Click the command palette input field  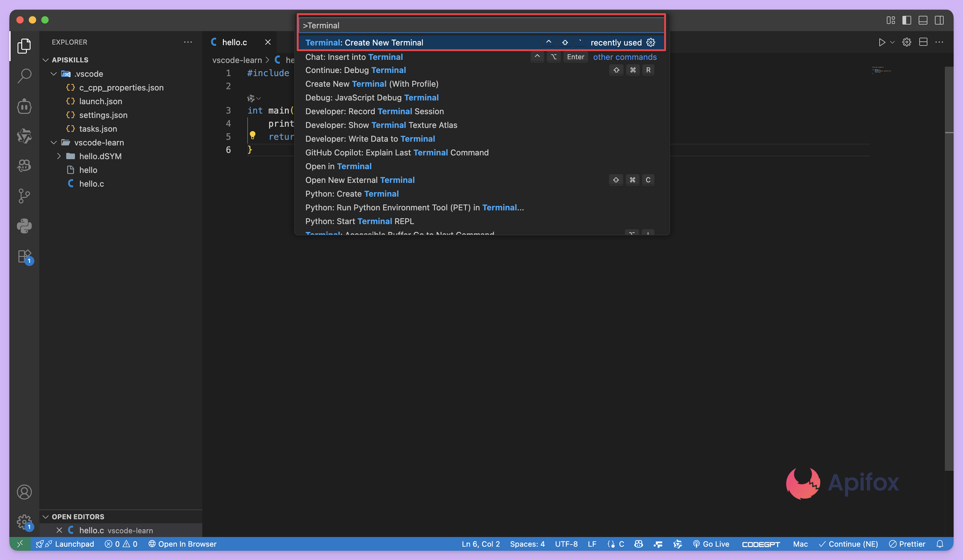[481, 26]
